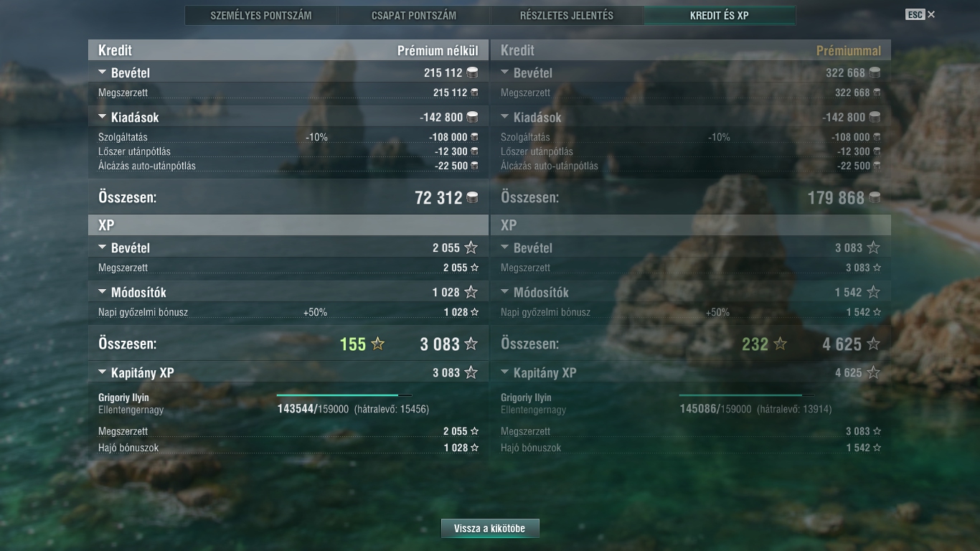The height and width of the screenshot is (551, 980).
Task: Click the green 155 free XP star icon
Action: [x=377, y=344]
